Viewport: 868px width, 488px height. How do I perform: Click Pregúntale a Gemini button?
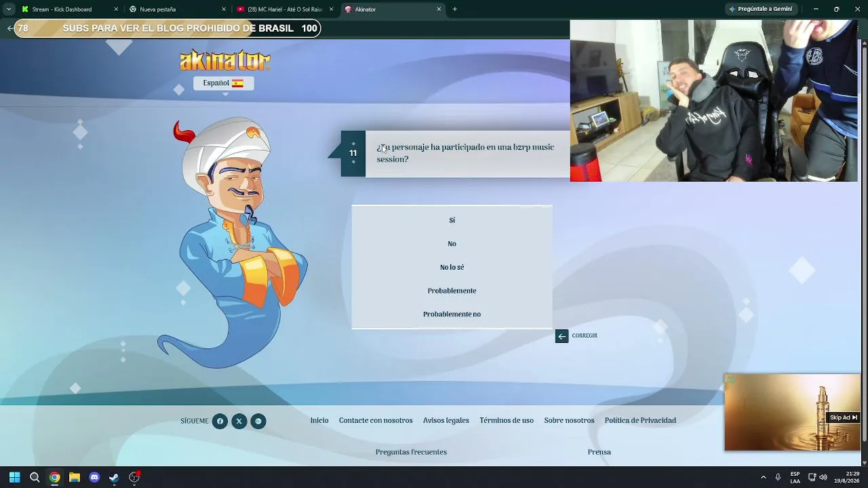click(x=760, y=9)
